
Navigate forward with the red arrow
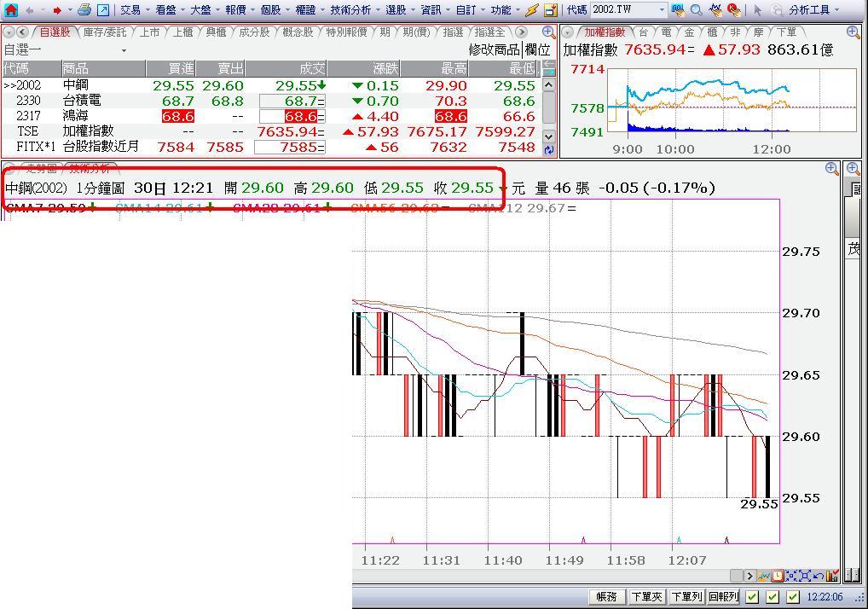pyautogui.click(x=56, y=10)
